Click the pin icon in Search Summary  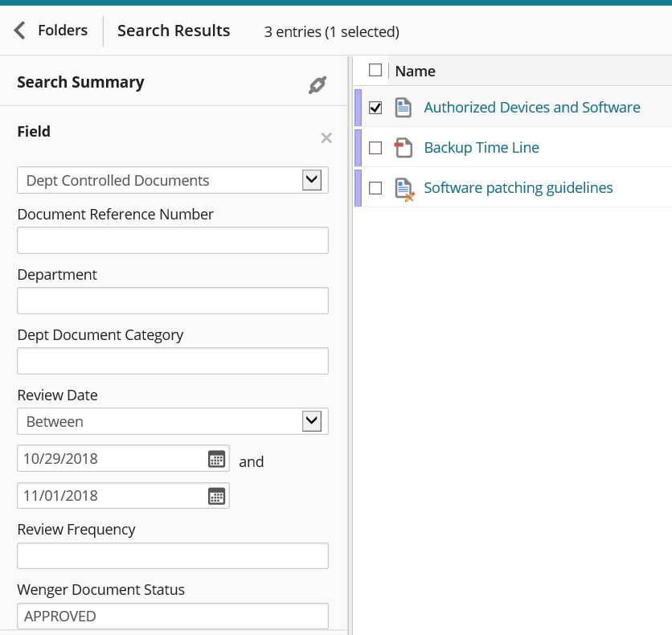(x=318, y=84)
